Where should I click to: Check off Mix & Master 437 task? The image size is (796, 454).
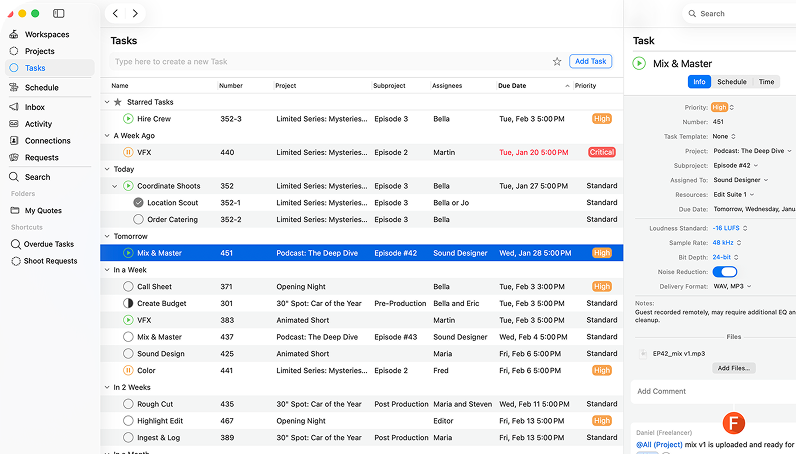tap(128, 337)
